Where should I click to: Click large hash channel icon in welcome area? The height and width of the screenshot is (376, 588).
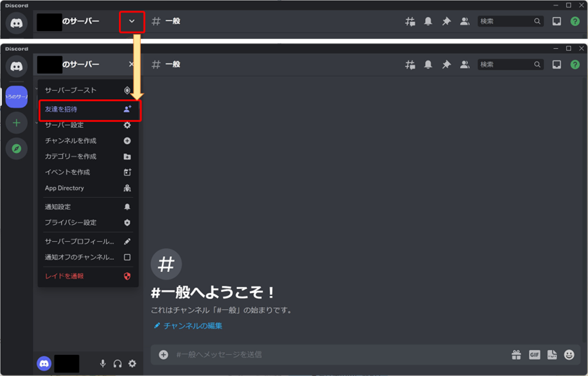tap(166, 264)
